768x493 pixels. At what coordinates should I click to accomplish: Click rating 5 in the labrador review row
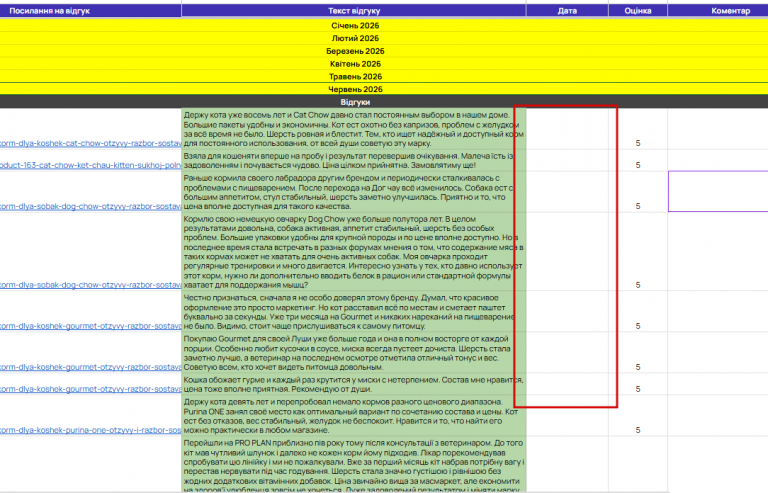coord(638,206)
